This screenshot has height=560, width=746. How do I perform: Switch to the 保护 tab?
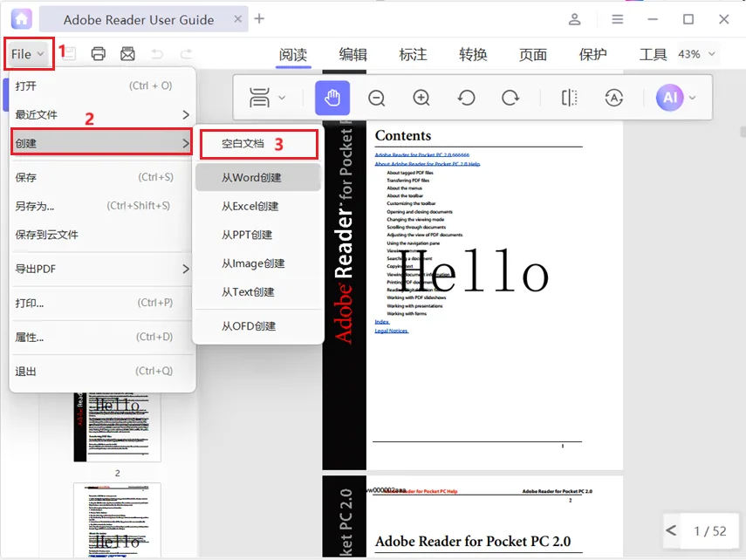(592, 55)
